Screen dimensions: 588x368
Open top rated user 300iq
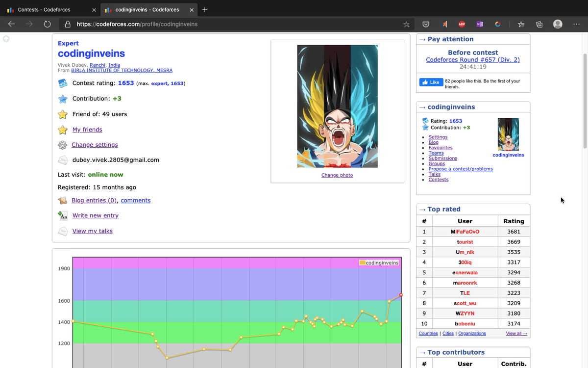pos(465,263)
